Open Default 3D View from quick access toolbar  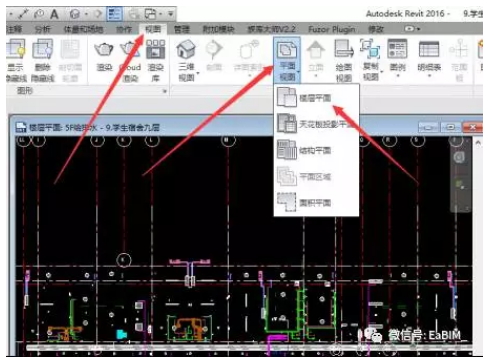click(x=75, y=14)
